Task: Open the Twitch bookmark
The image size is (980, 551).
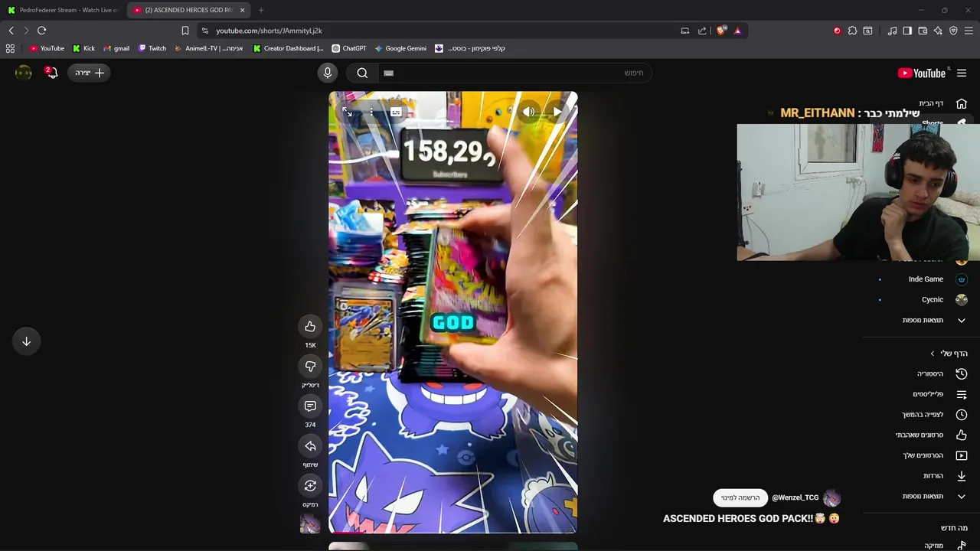Action: click(x=152, y=48)
